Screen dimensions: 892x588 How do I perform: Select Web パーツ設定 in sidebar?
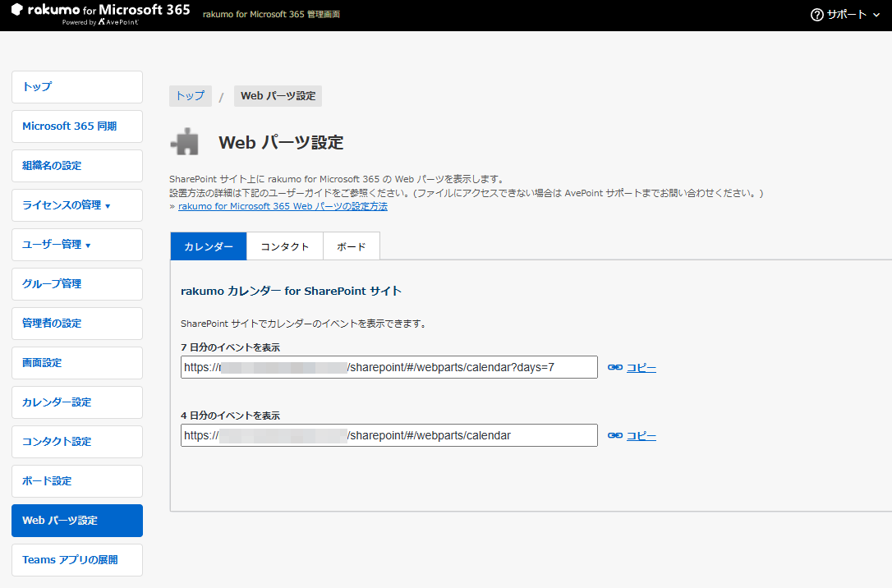click(x=77, y=521)
